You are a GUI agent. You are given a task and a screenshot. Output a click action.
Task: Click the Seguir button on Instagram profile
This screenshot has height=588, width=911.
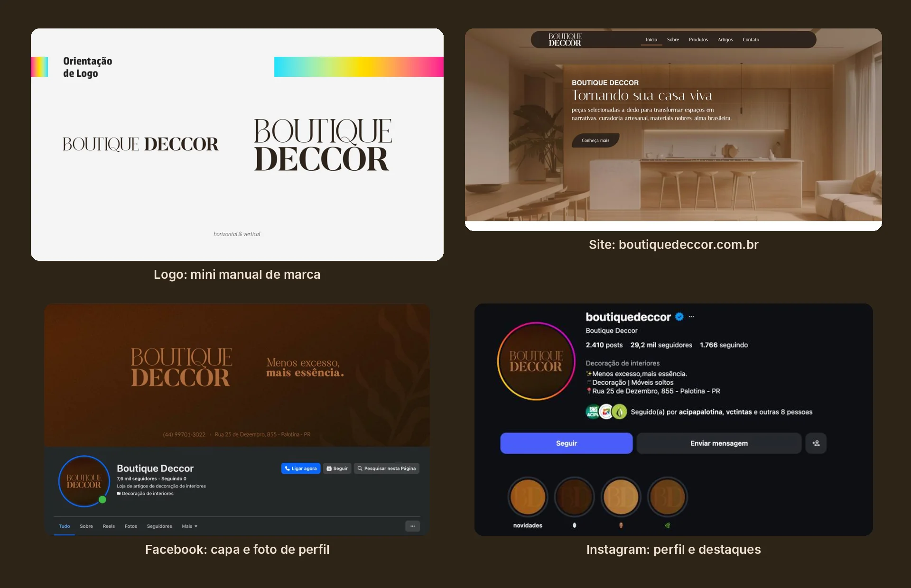click(x=567, y=443)
